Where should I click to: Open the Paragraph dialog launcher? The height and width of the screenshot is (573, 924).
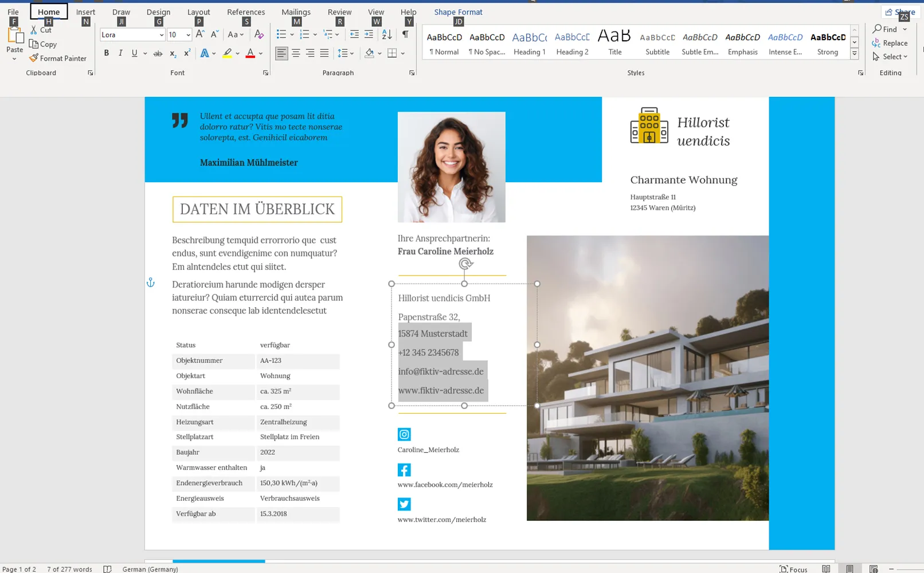(412, 73)
